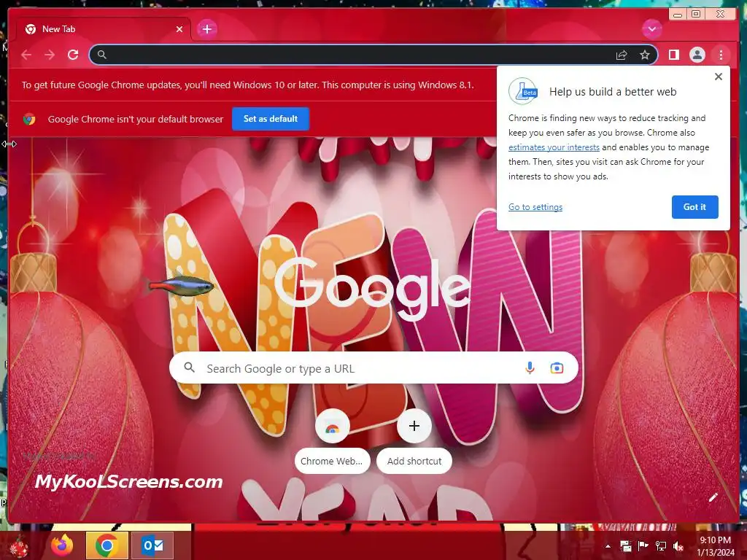Open the Chrome three-dot menu
This screenshot has width=747, height=560.
coord(721,55)
